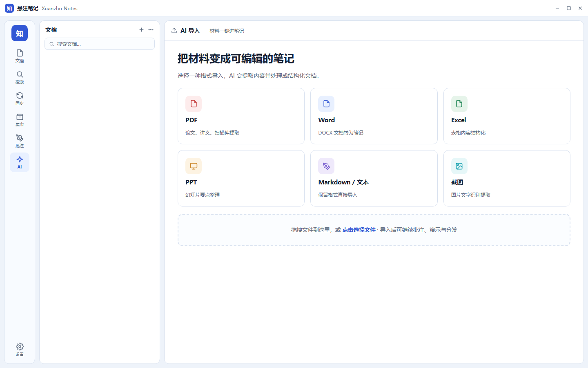Focus the 搜索文档 search field
Screen dimensions: 588x368
click(x=100, y=44)
